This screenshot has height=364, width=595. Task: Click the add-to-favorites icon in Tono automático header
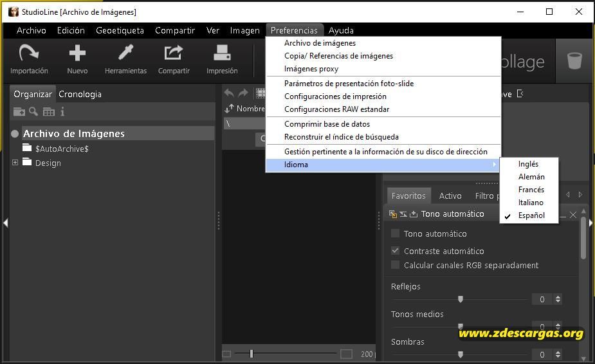coord(414,214)
